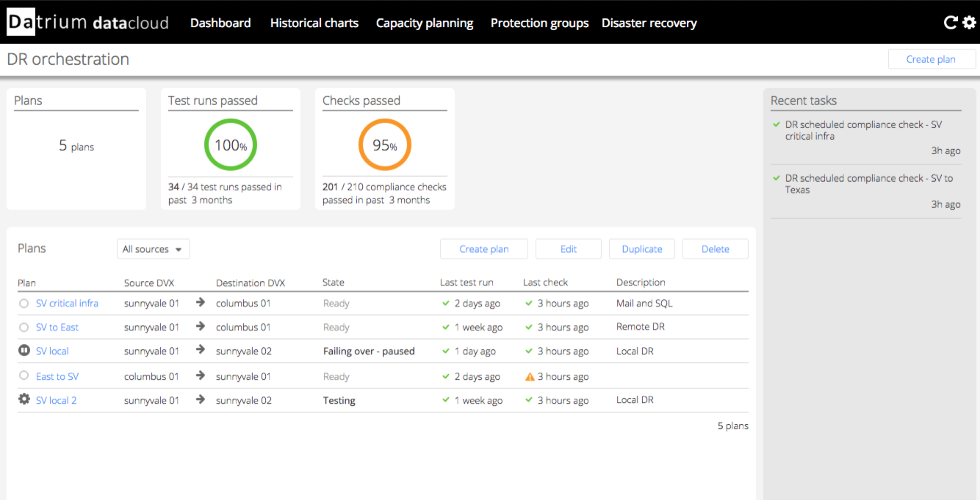
Task: Click the 'Testing' state text
Action: click(x=339, y=401)
